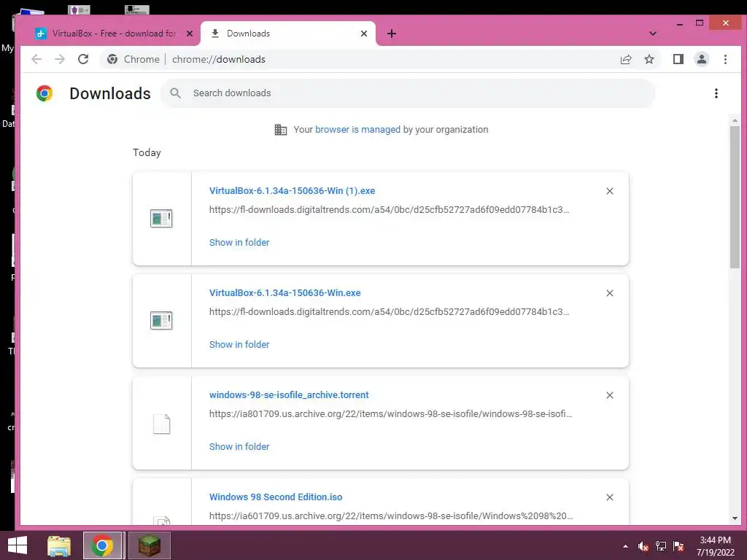Open the Downloads page more actions menu

pos(716,93)
